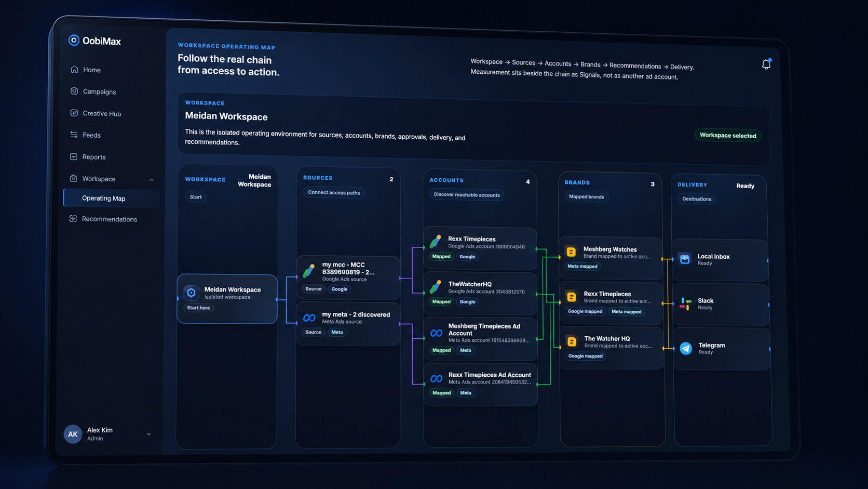This screenshot has height=489, width=868.
Task: Click the Google Ads icon on Rexx Timepieces account
Action: point(436,242)
